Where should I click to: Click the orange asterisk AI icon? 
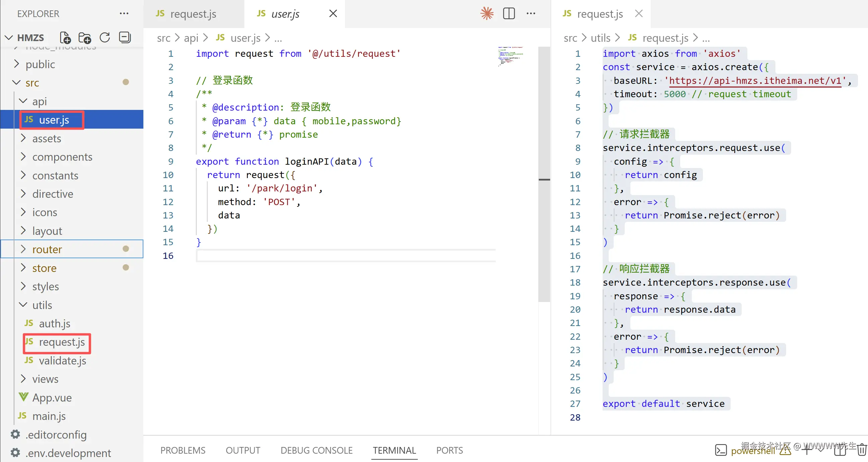tap(487, 13)
